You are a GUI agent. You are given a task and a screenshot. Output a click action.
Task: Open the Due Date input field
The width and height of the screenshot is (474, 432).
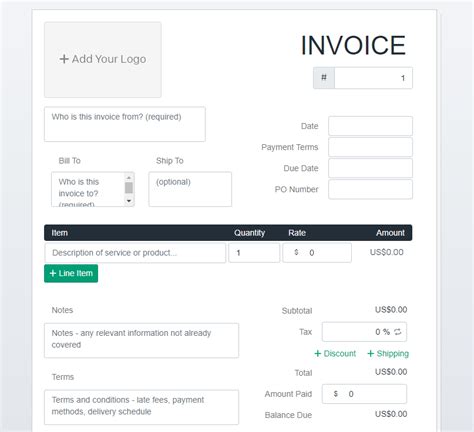point(370,168)
